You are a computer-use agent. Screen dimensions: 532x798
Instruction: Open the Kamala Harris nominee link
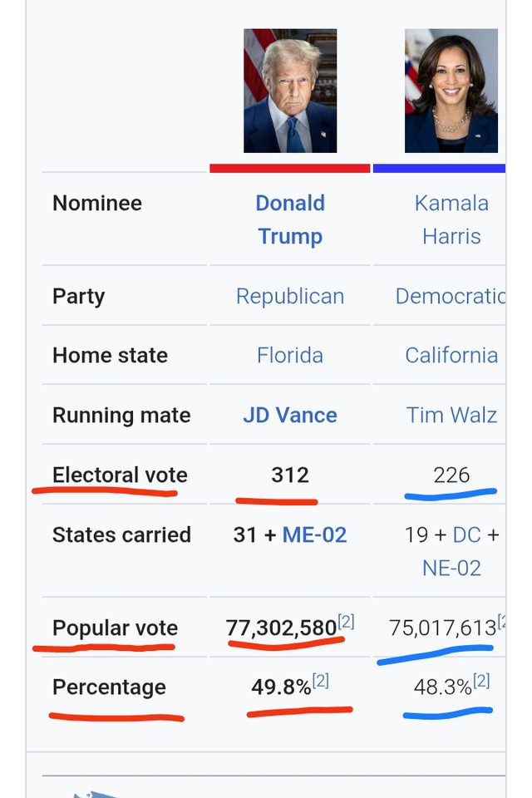(451, 219)
